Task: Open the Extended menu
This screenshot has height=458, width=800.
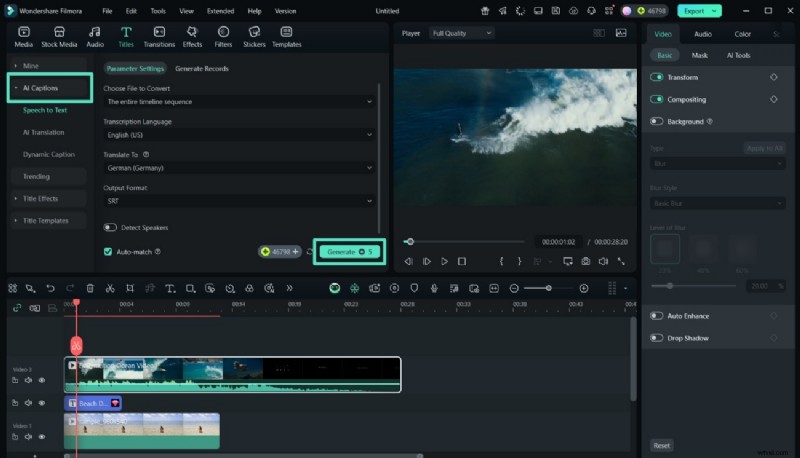Action: (220, 10)
